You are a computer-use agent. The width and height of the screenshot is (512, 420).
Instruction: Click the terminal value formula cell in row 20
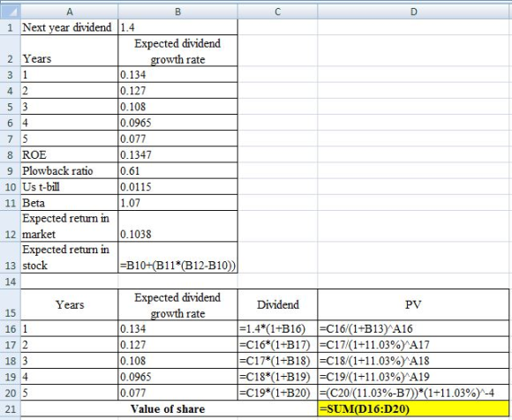(x=413, y=393)
